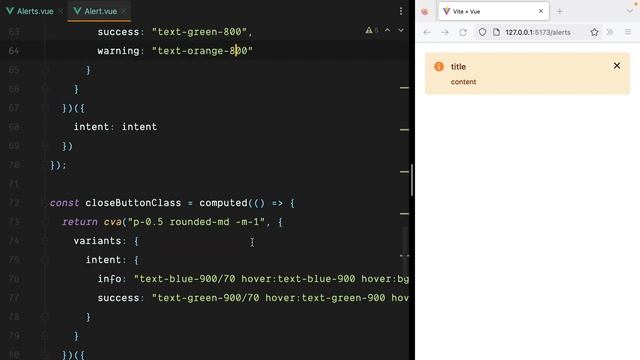Click the computed call on line 72
The height and width of the screenshot is (360, 640).
pyautogui.click(x=223, y=203)
